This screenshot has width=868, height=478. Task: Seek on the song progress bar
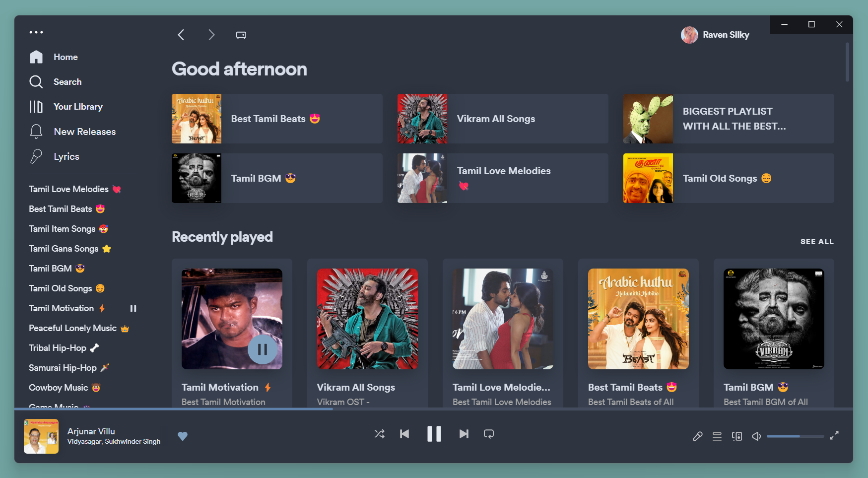coord(434,409)
